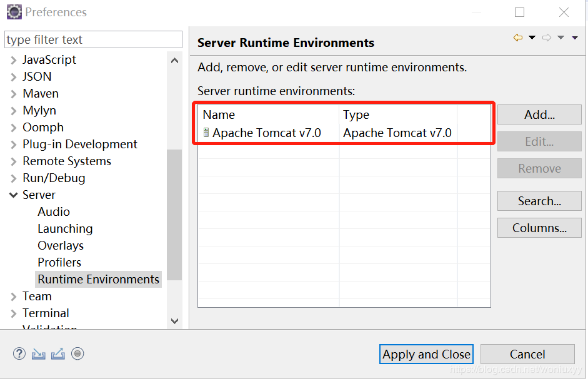Open the Profilers page under Server
This screenshot has height=381, width=588.
pyautogui.click(x=59, y=262)
